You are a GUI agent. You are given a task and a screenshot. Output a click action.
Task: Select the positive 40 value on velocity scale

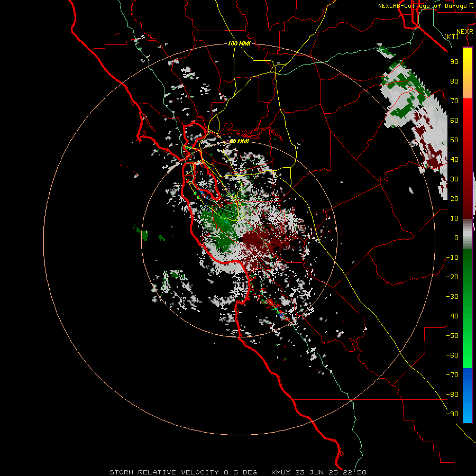pyautogui.click(x=454, y=159)
